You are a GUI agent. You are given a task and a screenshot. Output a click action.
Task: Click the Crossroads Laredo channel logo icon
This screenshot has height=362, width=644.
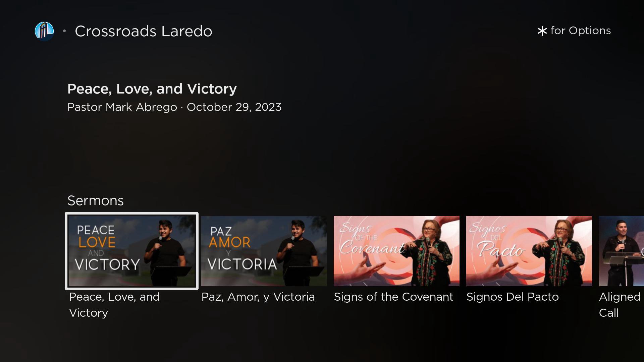[44, 31]
